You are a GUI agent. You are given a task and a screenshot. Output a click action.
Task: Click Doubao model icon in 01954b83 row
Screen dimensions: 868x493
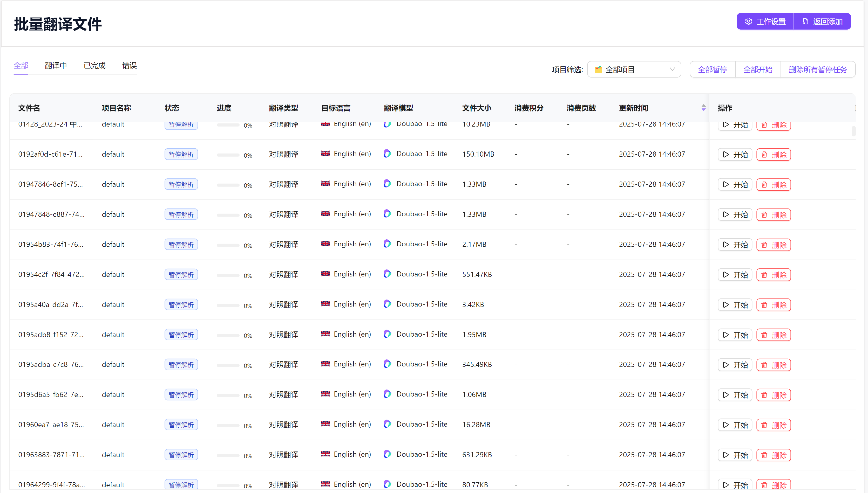pos(387,244)
